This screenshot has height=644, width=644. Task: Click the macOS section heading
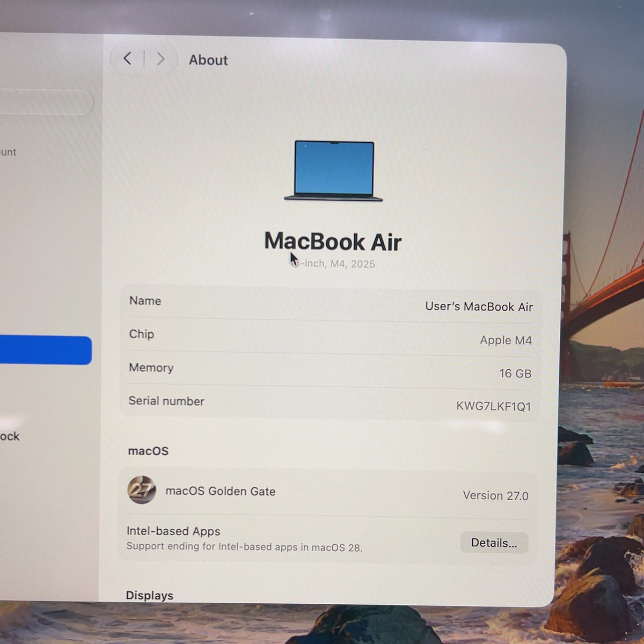(148, 451)
